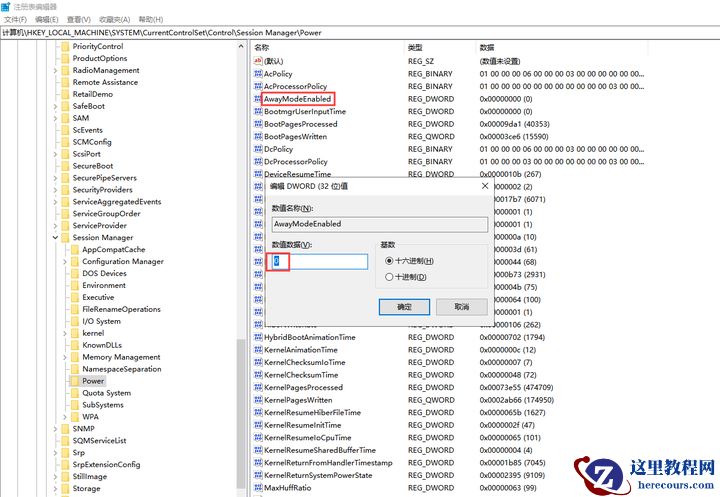Select the KernelPagesWritten value
The image size is (720, 497).
[298, 400]
